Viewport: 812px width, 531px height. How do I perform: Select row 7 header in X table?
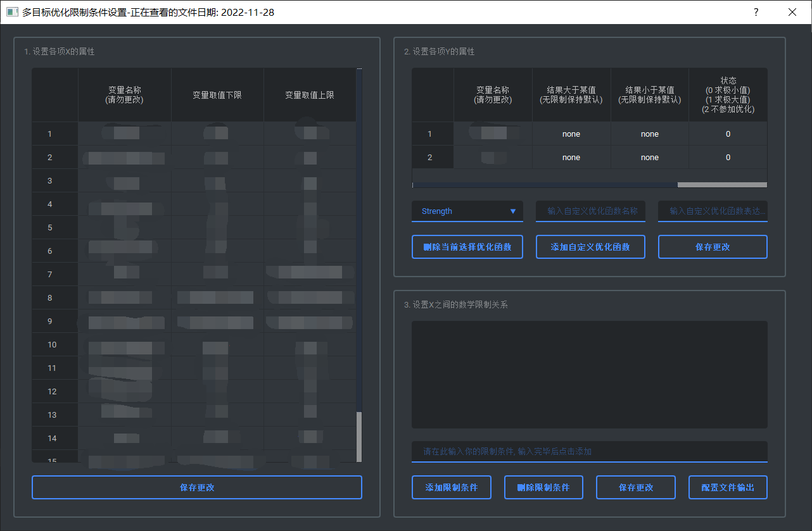pos(55,274)
